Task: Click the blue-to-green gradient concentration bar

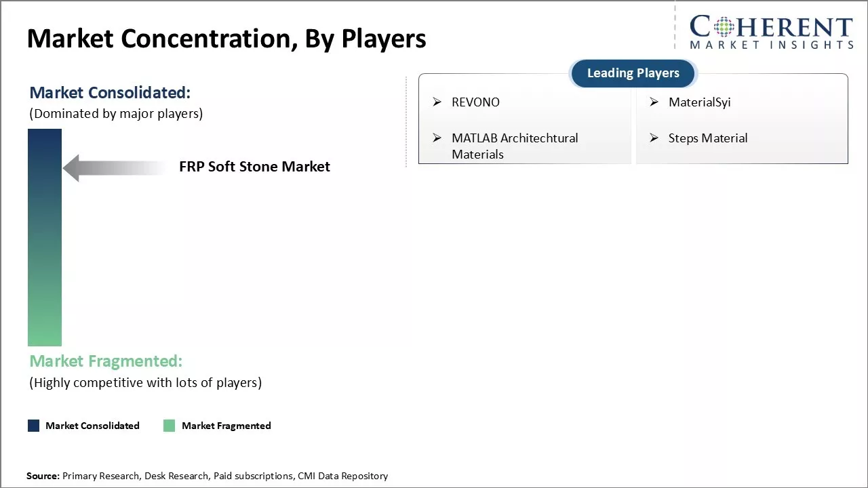Action: [45, 237]
